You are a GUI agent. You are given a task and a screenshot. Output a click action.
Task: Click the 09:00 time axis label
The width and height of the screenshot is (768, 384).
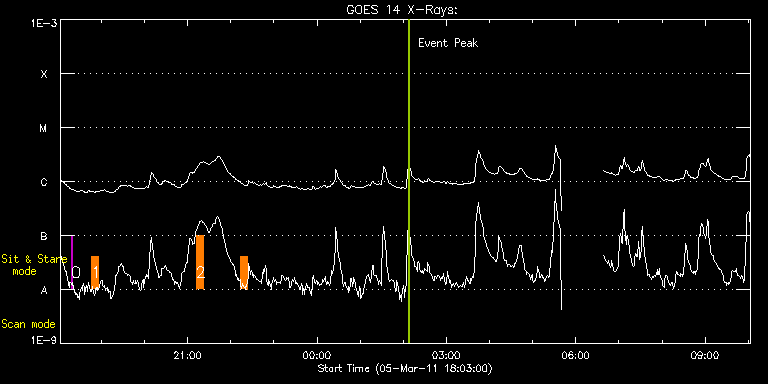[x=705, y=354]
